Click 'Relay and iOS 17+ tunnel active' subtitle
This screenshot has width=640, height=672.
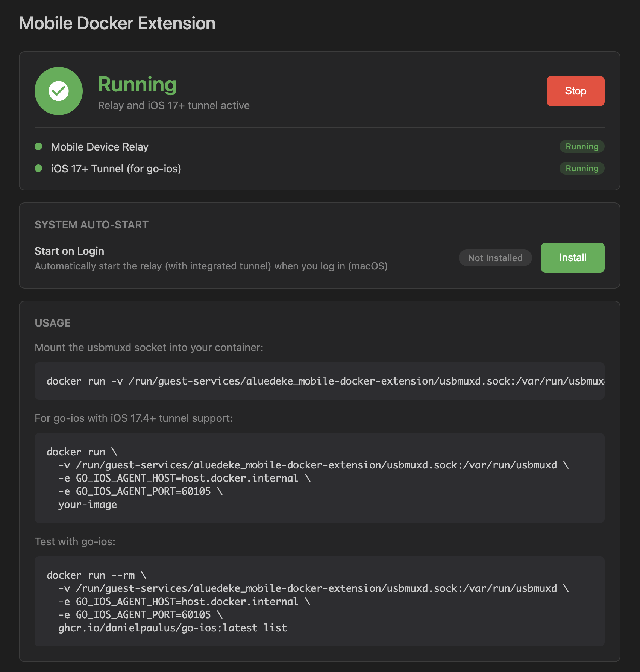173,105
